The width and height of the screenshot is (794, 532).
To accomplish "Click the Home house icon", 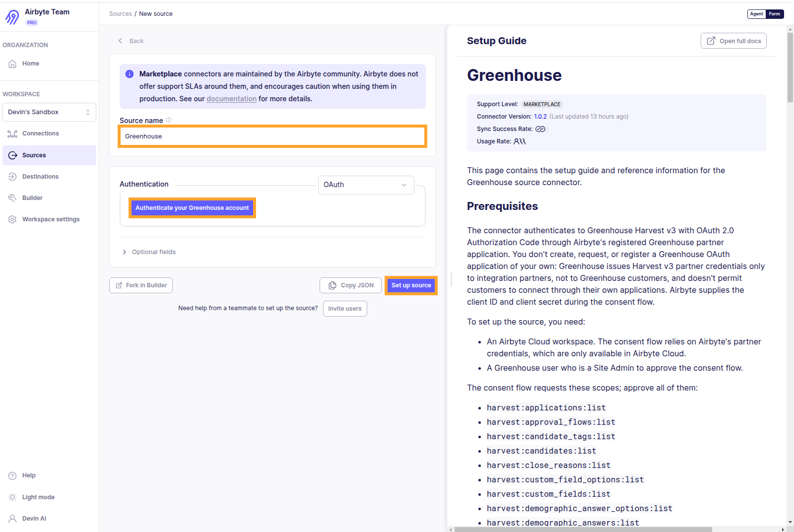I will coord(12,64).
